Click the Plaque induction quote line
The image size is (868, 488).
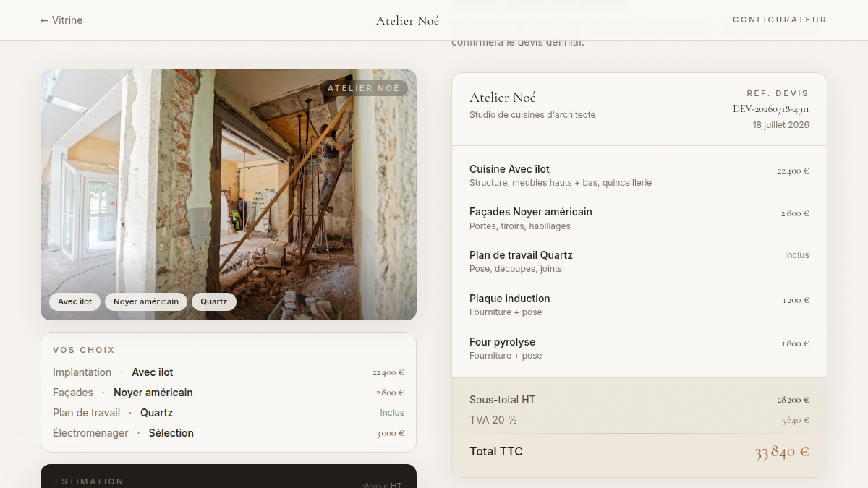639,305
